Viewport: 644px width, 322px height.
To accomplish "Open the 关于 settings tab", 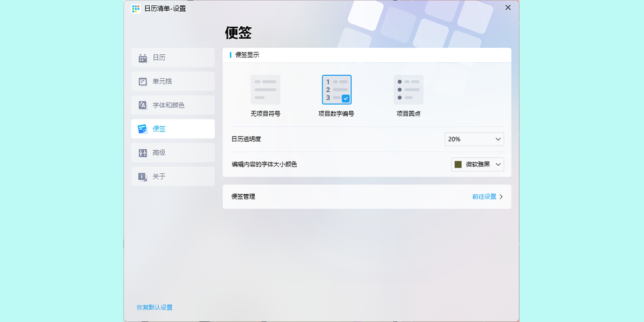I will tap(173, 176).
